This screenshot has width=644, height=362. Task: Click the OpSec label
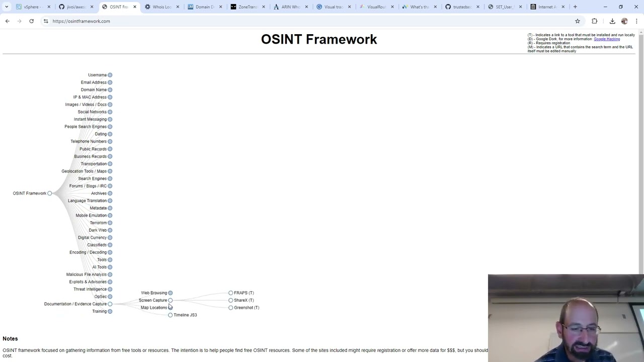pos(100,297)
